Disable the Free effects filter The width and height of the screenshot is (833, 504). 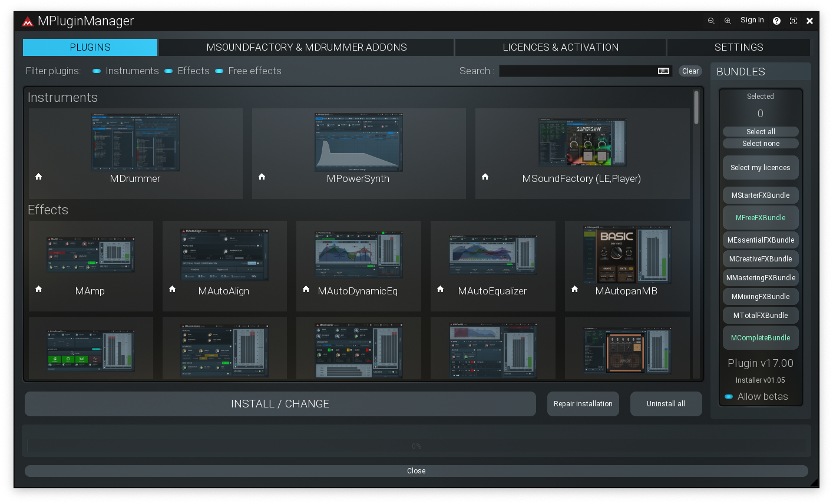pos(219,71)
